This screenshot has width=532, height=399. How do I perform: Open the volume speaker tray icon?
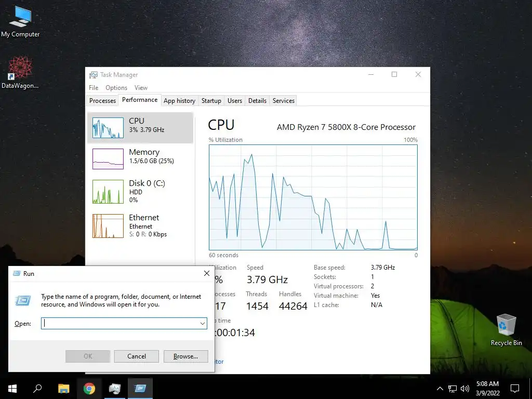(465, 389)
